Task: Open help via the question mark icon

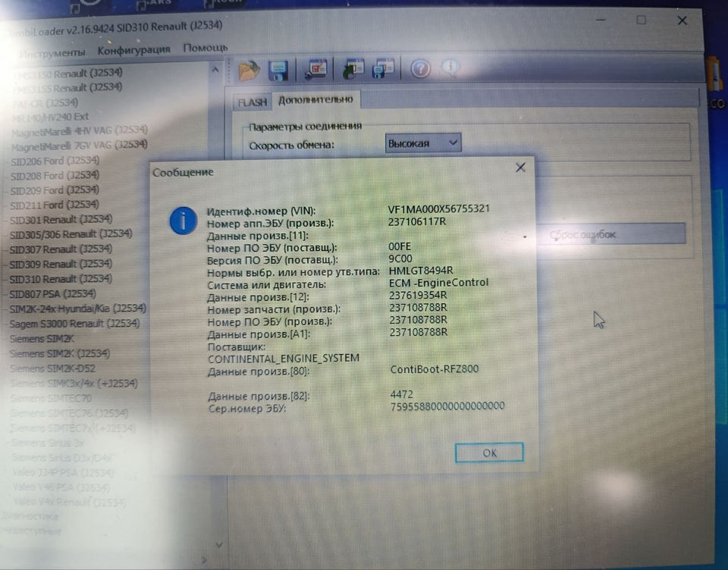Action: (421, 70)
